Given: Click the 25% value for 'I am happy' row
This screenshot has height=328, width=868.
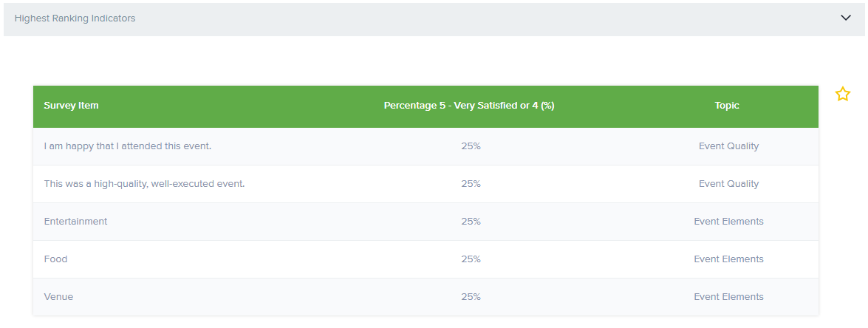Looking at the screenshot, I should [471, 146].
